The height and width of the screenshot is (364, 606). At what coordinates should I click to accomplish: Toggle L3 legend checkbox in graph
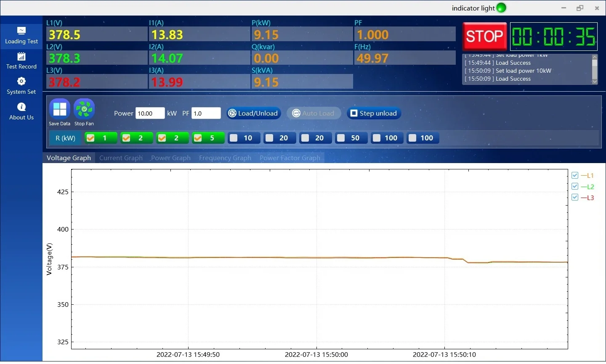pyautogui.click(x=575, y=198)
